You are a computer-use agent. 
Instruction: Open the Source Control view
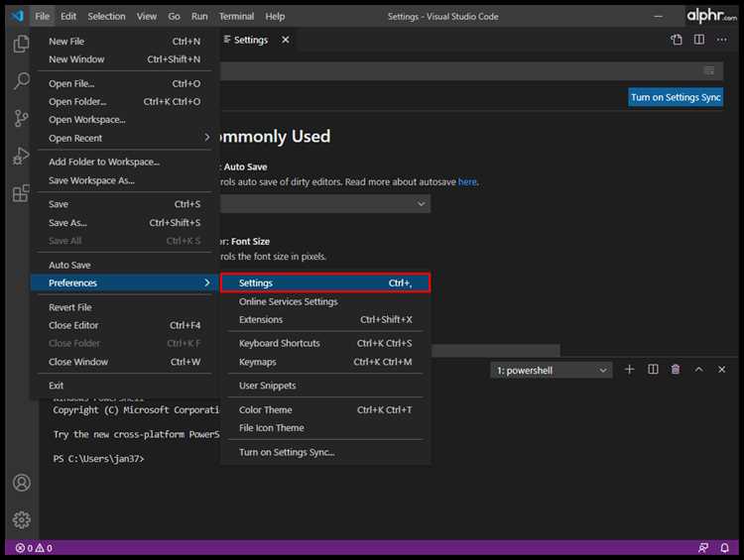pos(21,119)
